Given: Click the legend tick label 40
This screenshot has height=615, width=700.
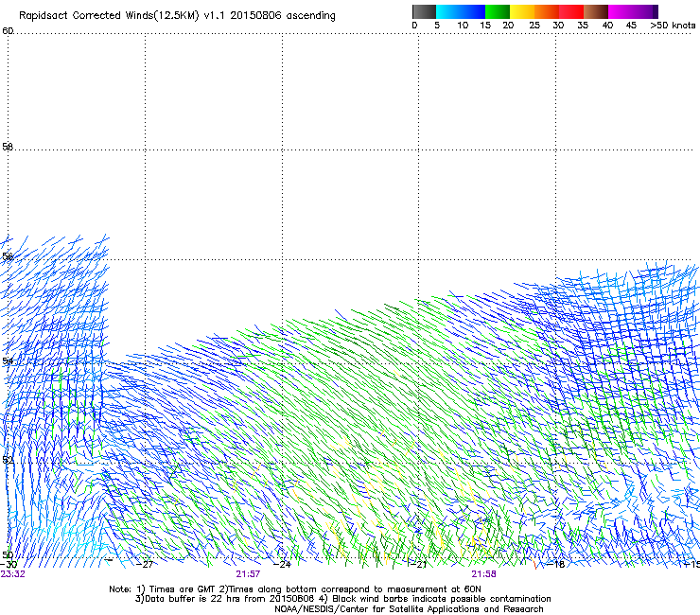Looking at the screenshot, I should [607, 26].
